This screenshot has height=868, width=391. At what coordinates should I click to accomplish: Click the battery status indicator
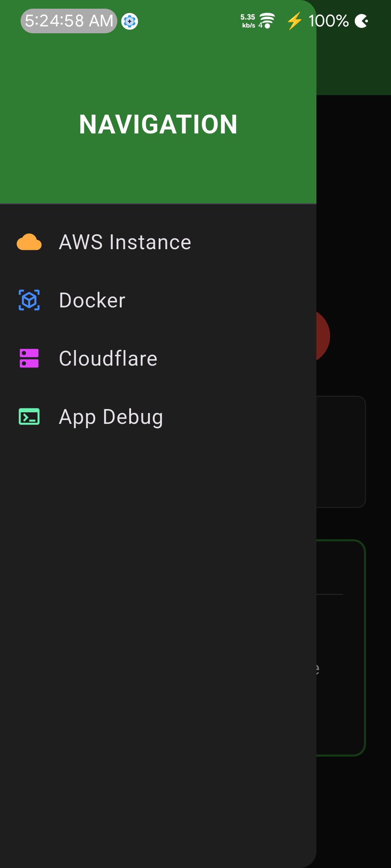pyautogui.click(x=362, y=21)
